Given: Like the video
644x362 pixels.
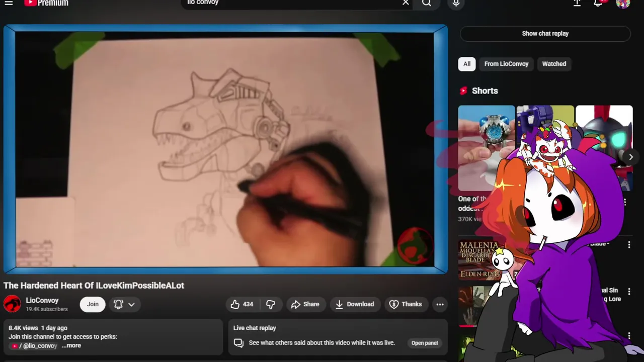Looking at the screenshot, I should (x=242, y=304).
